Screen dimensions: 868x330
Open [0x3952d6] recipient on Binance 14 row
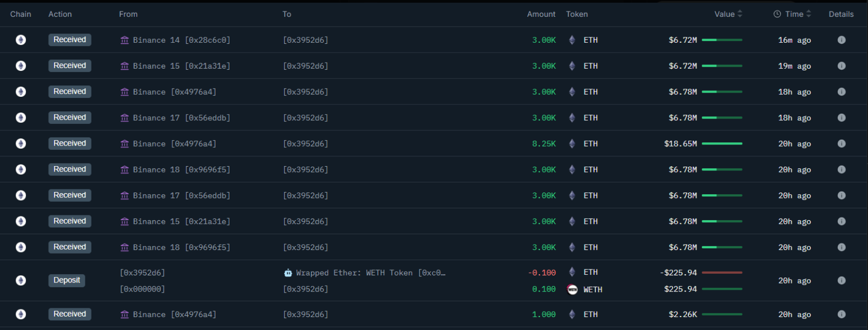click(x=305, y=40)
